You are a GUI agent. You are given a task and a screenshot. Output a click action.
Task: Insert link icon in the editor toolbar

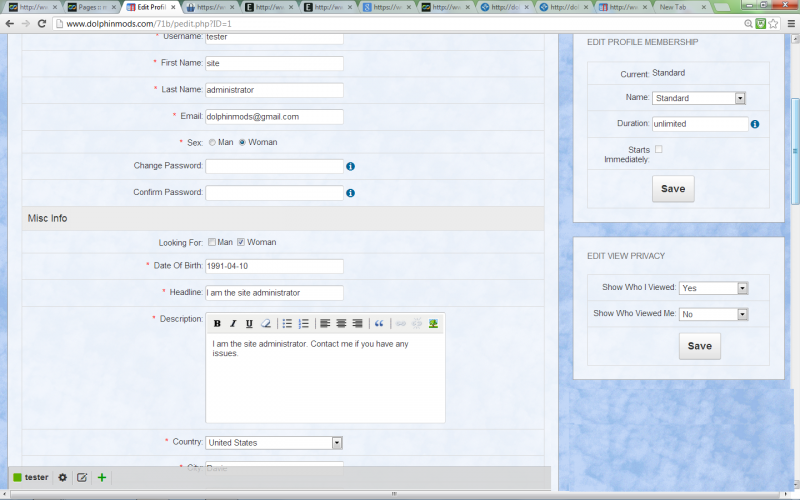pyautogui.click(x=401, y=323)
